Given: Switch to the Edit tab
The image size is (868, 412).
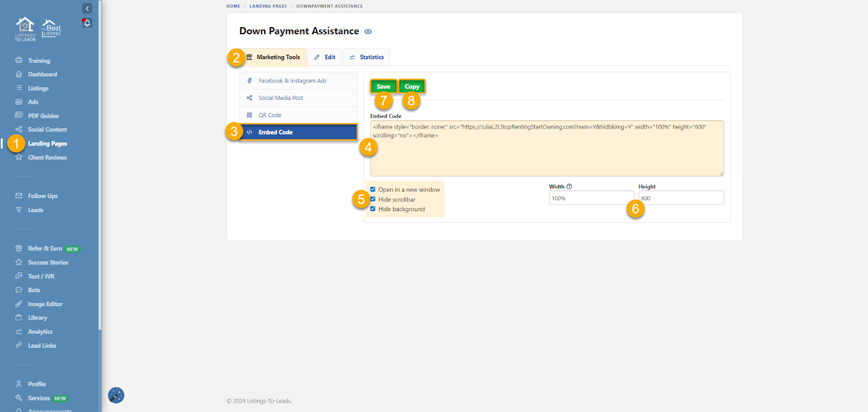Looking at the screenshot, I should (325, 57).
